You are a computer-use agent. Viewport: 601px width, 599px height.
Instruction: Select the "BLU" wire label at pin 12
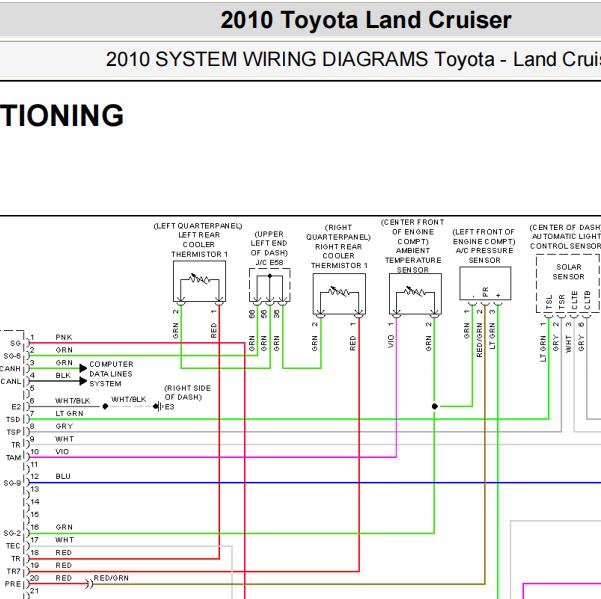point(63,476)
